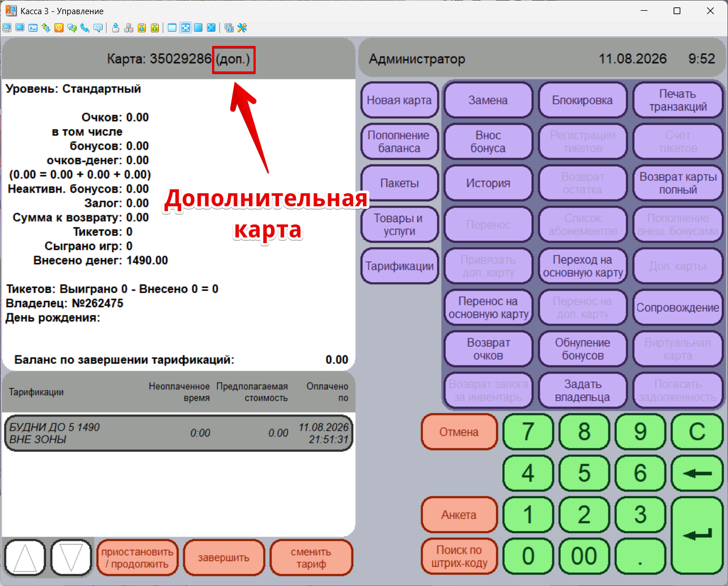Click Обнуление бонусов
Image resolution: width=728 pixels, height=586 pixels.
click(583, 349)
